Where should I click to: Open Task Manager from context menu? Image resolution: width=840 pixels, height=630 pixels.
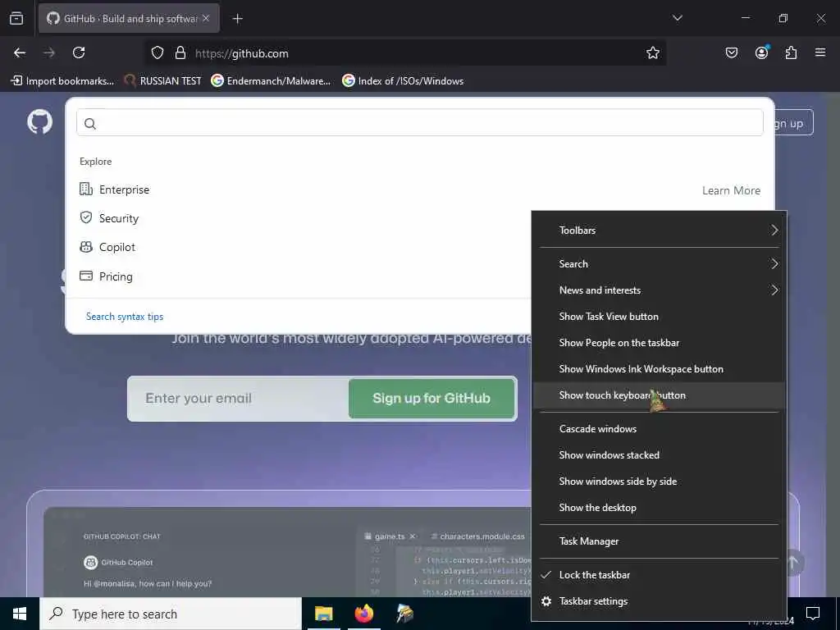click(x=660, y=541)
